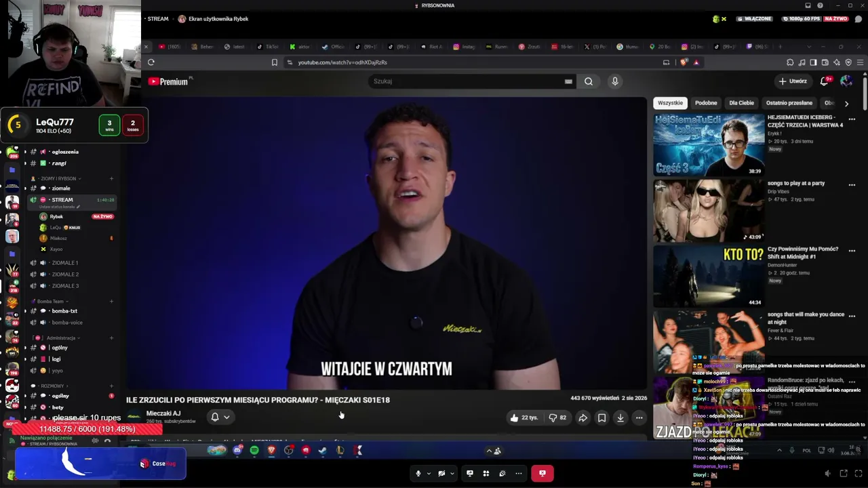The height and width of the screenshot is (488, 868).
Task: Open options menu for HejSiemaTuEdi Iceberg video
Action: tap(852, 119)
